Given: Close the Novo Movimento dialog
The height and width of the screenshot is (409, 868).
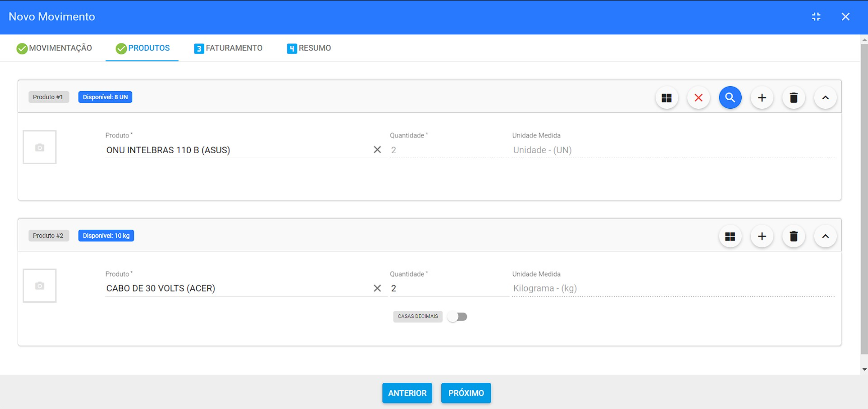Looking at the screenshot, I should 845,17.
